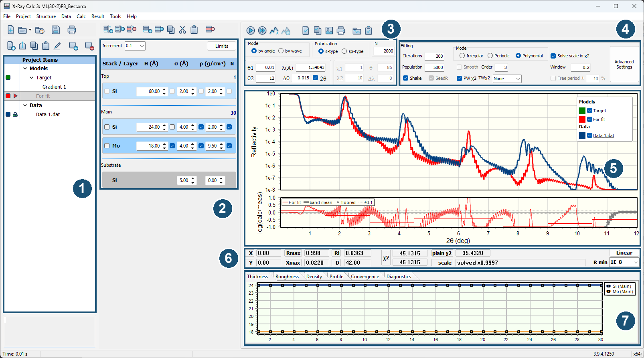The height and width of the screenshot is (358, 644).
Task: Collapse the Data tree node
Action: [25, 105]
